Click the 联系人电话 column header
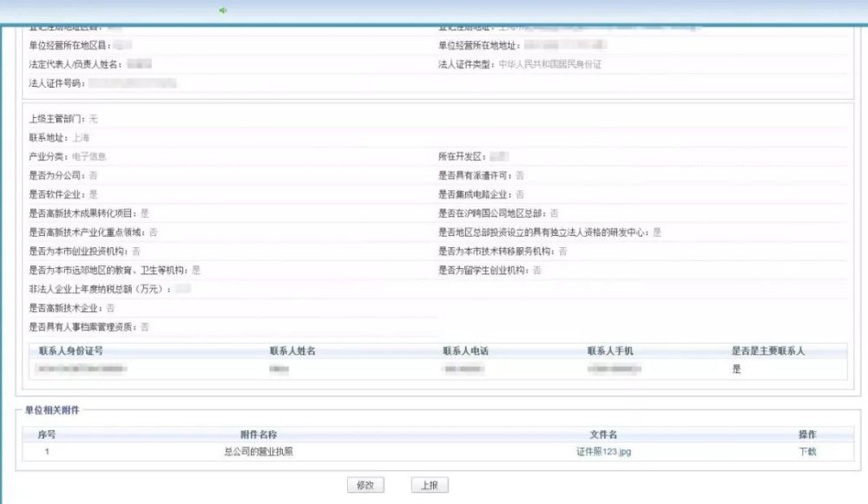Screen dimensions: 868x504 point(465,350)
